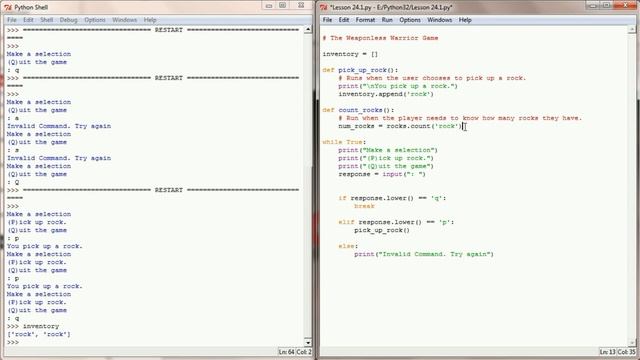Open File menu in Python Shell
The width and height of the screenshot is (640, 360).
(x=12, y=20)
